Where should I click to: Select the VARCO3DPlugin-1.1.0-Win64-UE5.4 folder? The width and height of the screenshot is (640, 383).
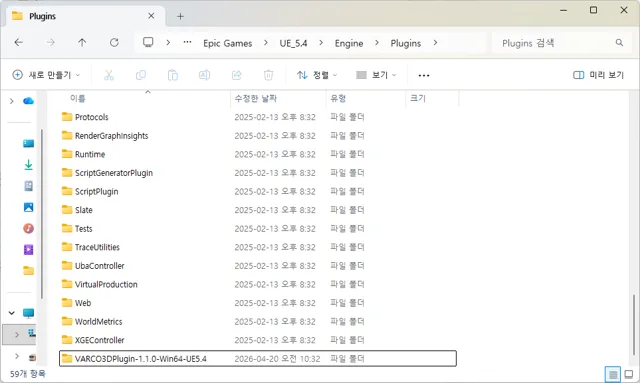[x=258, y=359]
